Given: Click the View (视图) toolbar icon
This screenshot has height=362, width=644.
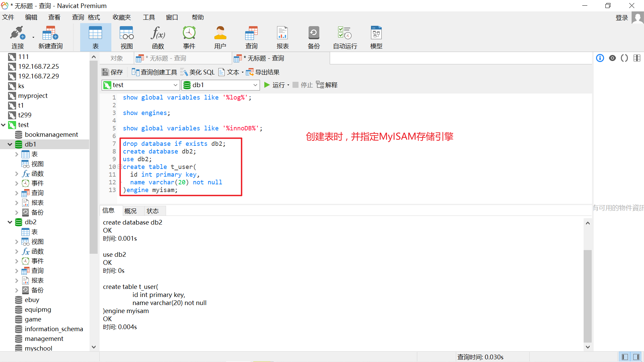Looking at the screenshot, I should pos(126,37).
